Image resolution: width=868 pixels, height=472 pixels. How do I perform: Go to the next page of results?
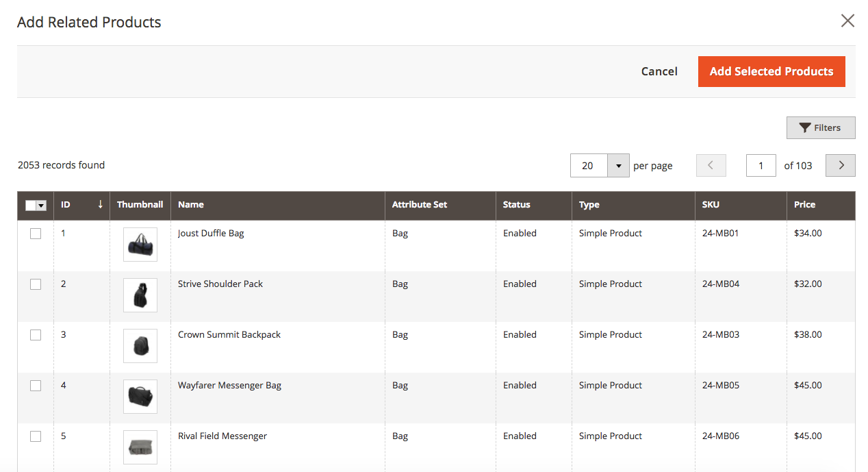pyautogui.click(x=840, y=165)
